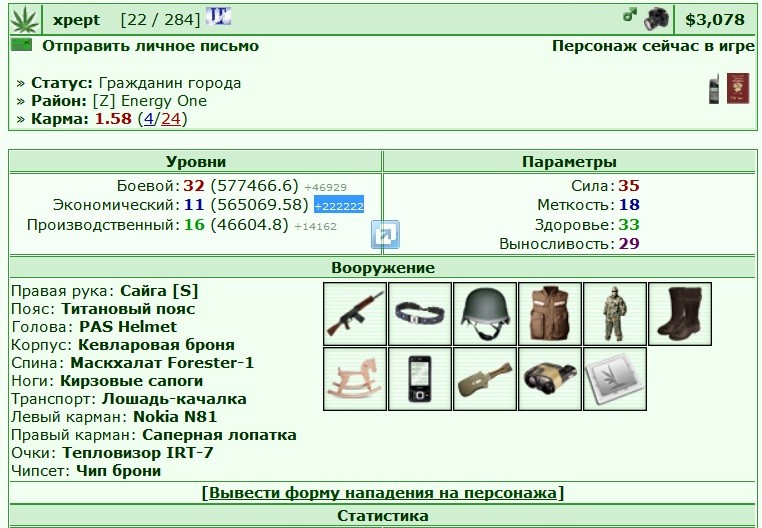Image resolution: width=762 pixels, height=528 pixels.
Task: Open the Forester camouflage suit thumbnail
Action: click(x=615, y=314)
